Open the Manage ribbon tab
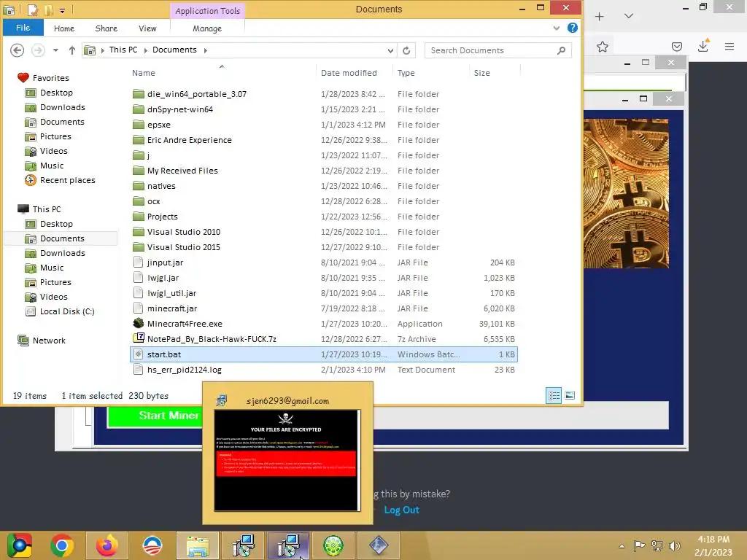The width and height of the screenshot is (747, 560). pos(206,28)
